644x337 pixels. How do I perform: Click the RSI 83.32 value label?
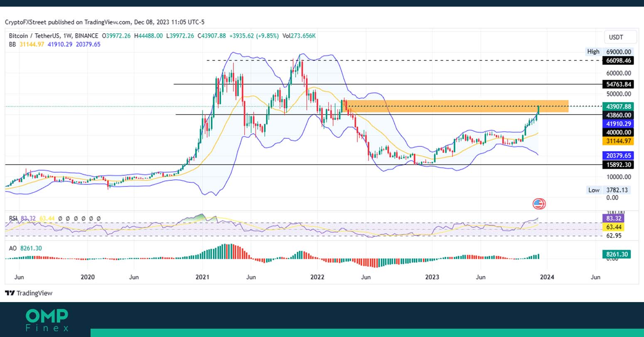[x=613, y=219]
